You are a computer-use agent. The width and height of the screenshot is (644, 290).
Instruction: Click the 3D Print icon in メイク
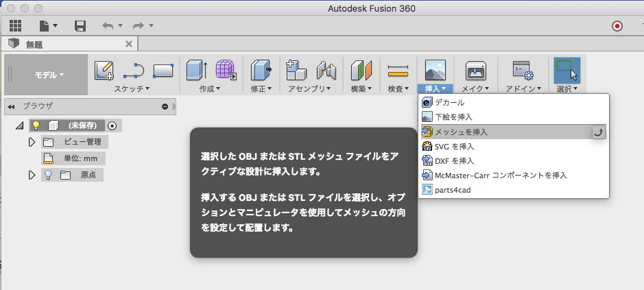475,70
